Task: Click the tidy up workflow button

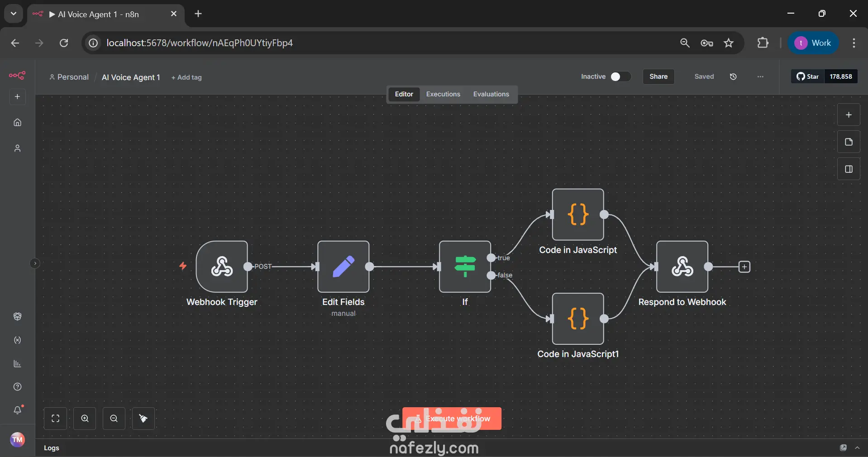Action: (143, 419)
